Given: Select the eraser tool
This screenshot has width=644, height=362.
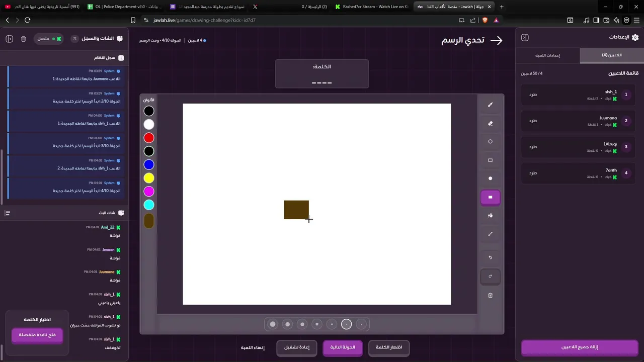Looking at the screenshot, I should (490, 123).
